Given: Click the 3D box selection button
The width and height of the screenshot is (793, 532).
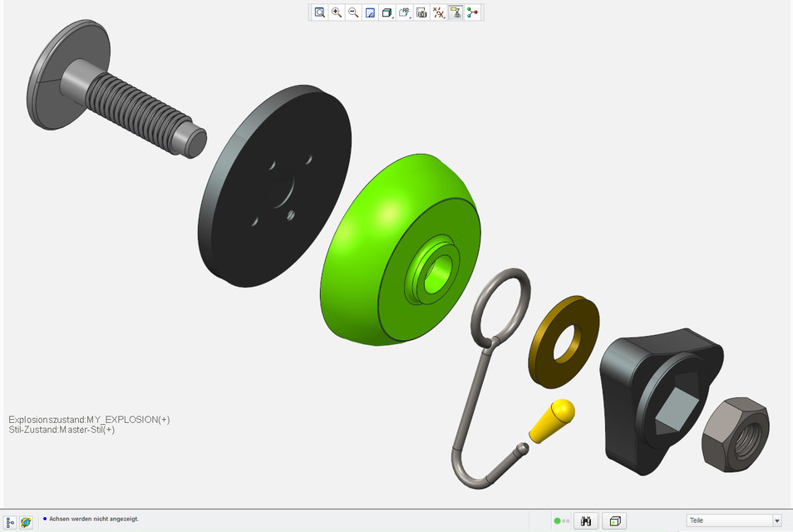Looking at the screenshot, I should pos(614,521).
